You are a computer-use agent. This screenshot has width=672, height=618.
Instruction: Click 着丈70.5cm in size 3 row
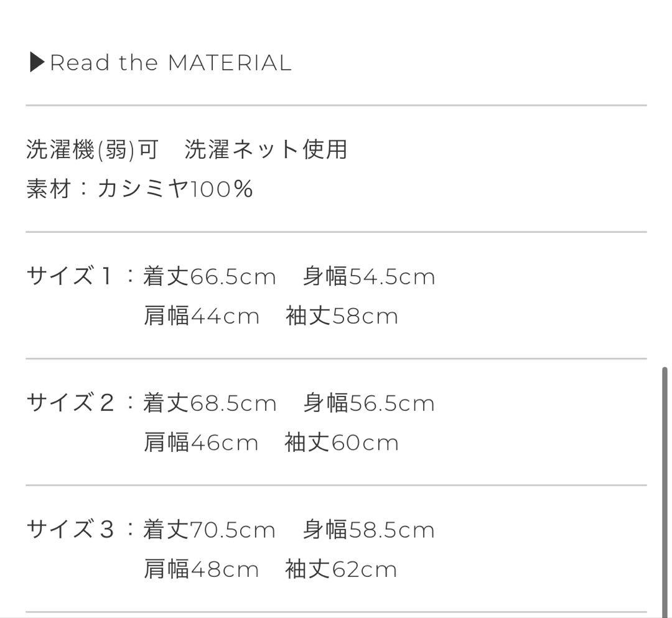pyautogui.click(x=209, y=530)
